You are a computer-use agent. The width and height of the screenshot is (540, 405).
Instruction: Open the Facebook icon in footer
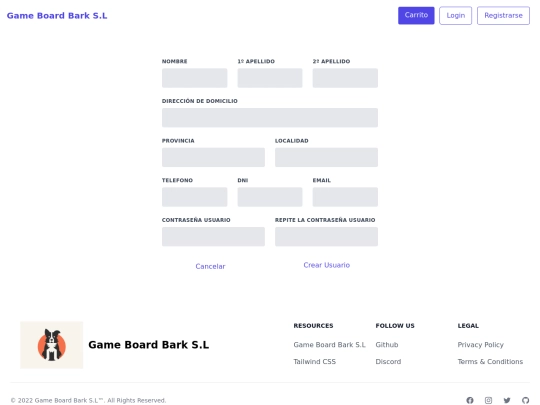tap(470, 400)
